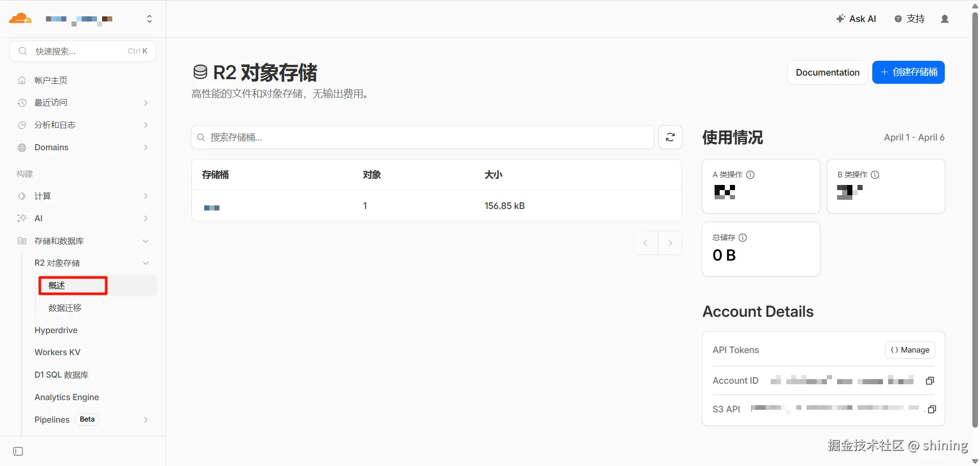Click the AI sparkle icon in sidebar
Viewport: 980px width, 466px height.
tap(22, 218)
